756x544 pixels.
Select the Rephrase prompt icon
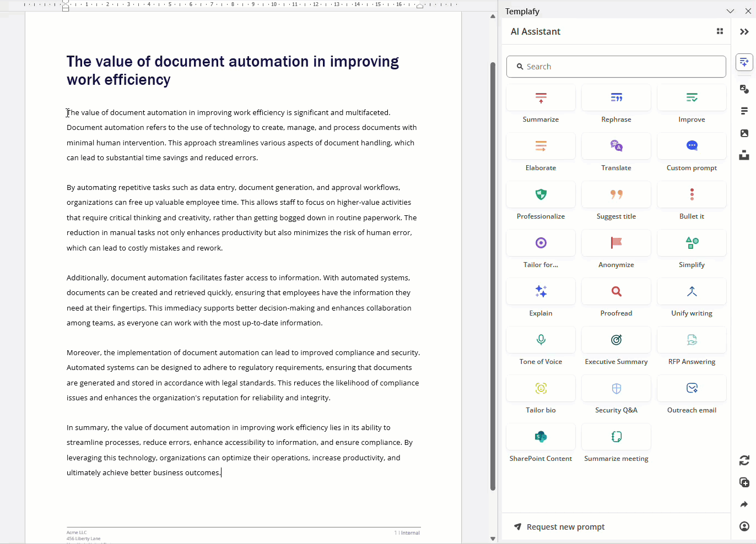616,98
